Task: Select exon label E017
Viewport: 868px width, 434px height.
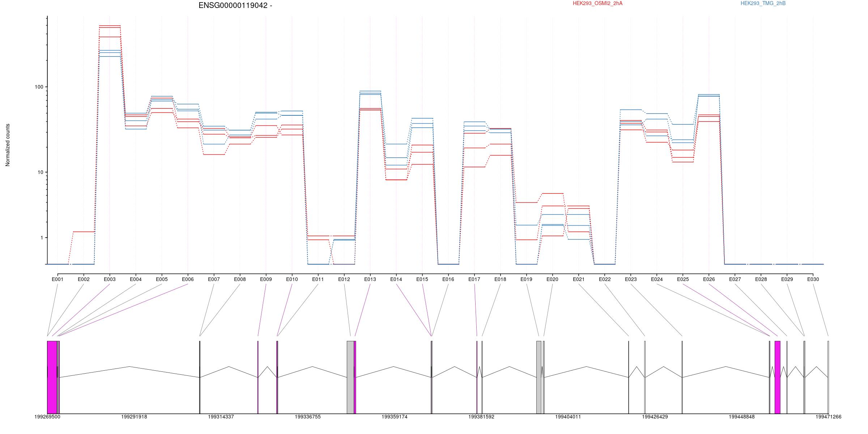Action: pyautogui.click(x=474, y=279)
